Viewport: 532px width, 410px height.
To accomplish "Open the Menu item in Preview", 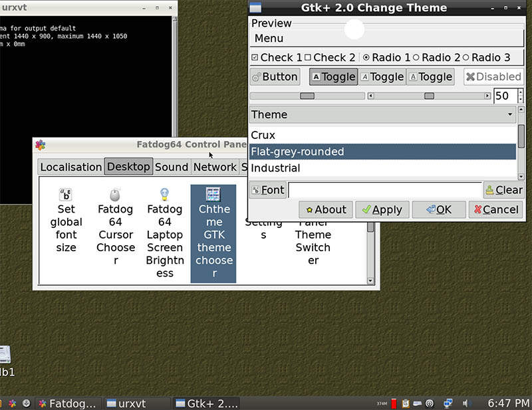I will (269, 39).
